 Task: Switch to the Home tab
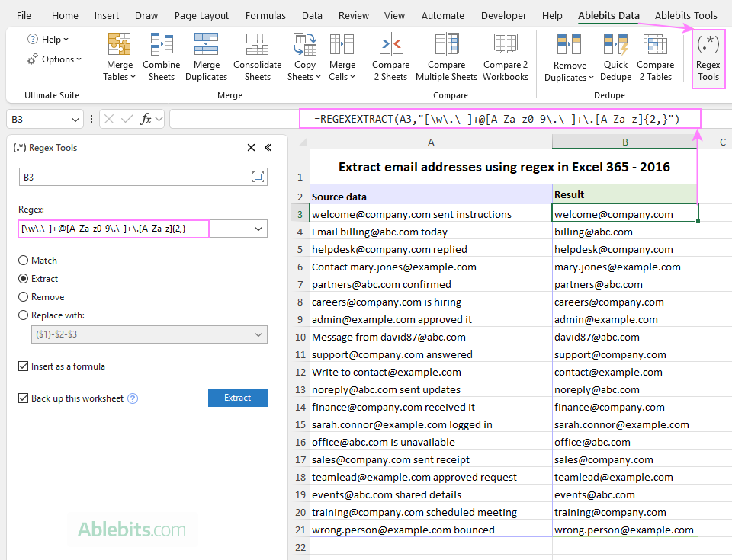tap(65, 16)
